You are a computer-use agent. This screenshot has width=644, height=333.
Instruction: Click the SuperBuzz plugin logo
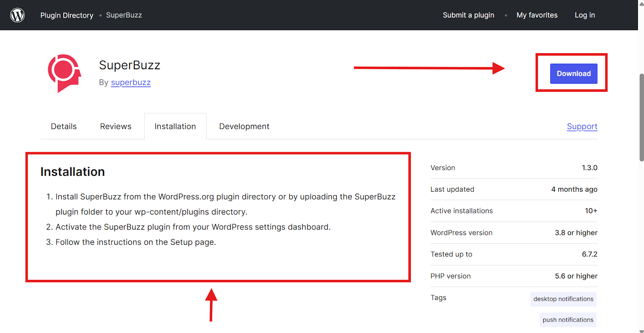64,73
